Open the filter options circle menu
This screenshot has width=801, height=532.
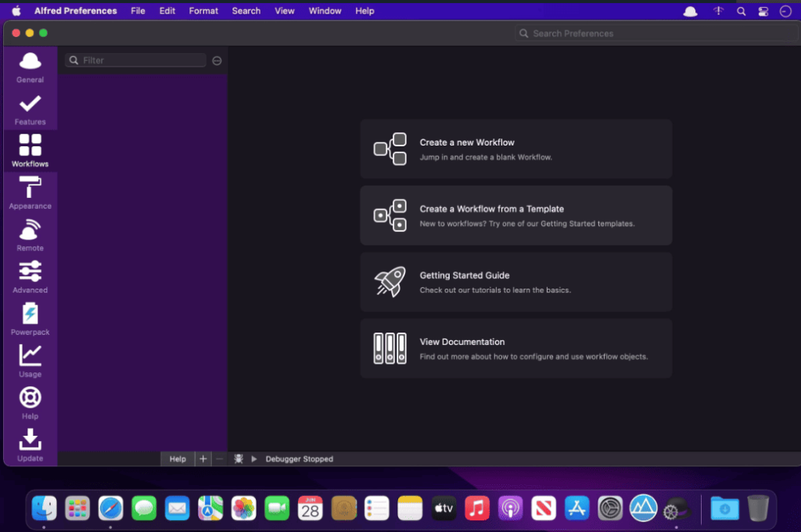point(217,61)
